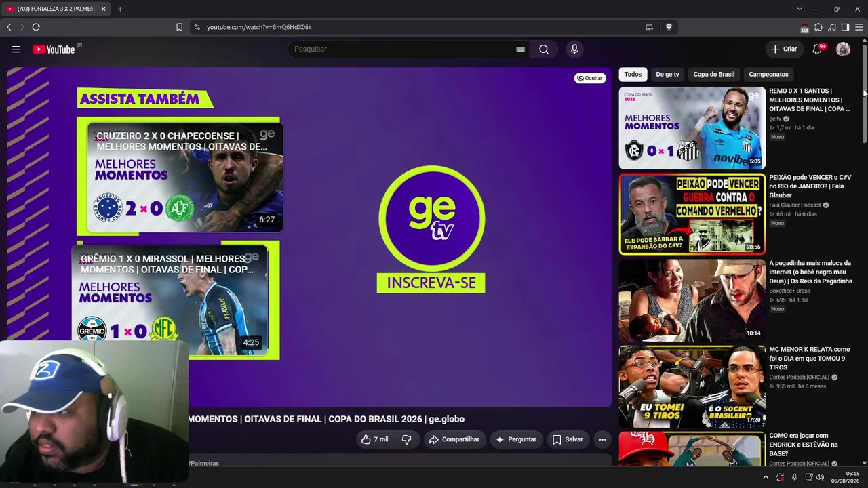Toggle the browser sidebar panel
Viewport: 868px width, 488px height.
(x=845, y=27)
